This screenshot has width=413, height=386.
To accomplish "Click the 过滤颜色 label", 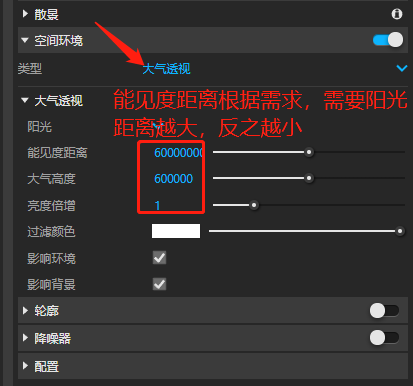I will [x=51, y=231].
